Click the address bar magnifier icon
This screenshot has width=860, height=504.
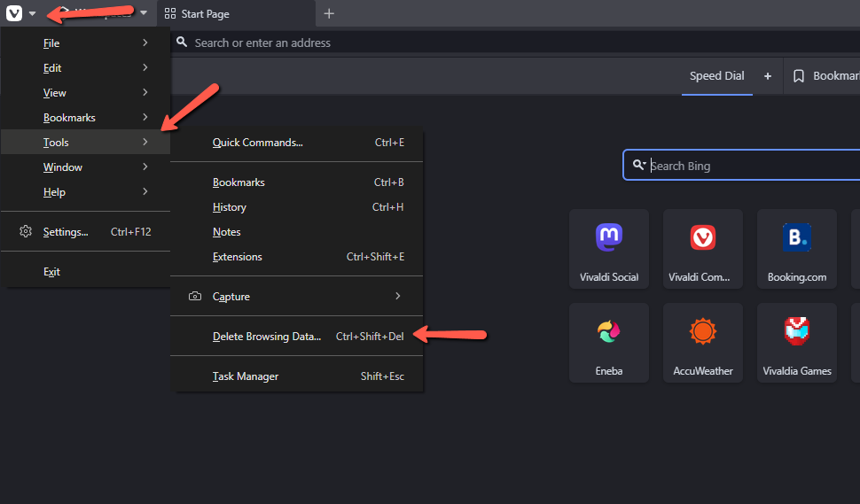tap(182, 43)
